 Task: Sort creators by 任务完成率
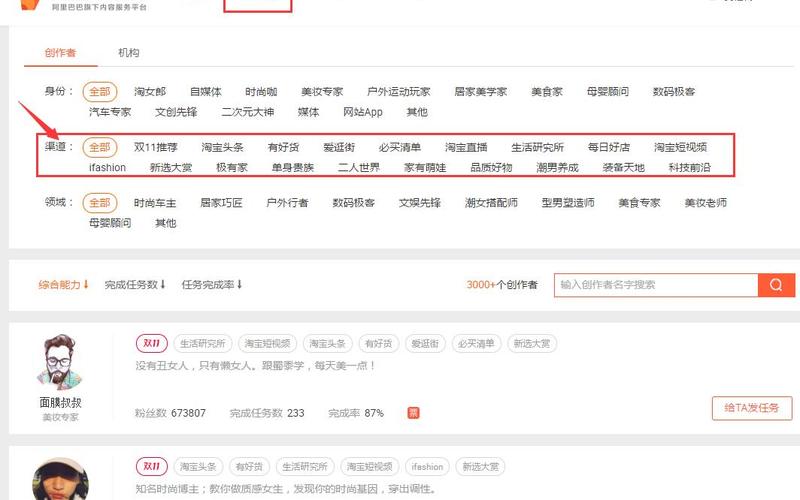point(211,285)
